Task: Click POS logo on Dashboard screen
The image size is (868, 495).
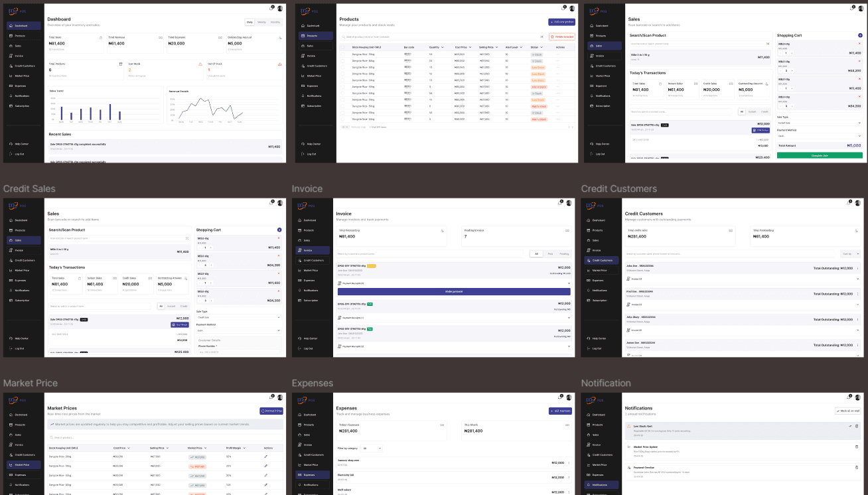Action: click(x=17, y=10)
